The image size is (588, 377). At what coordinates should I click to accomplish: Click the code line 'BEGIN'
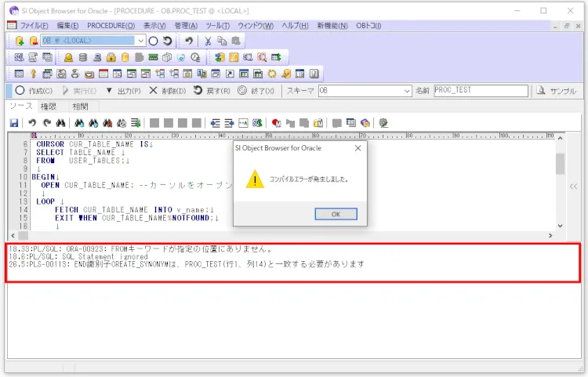point(43,176)
